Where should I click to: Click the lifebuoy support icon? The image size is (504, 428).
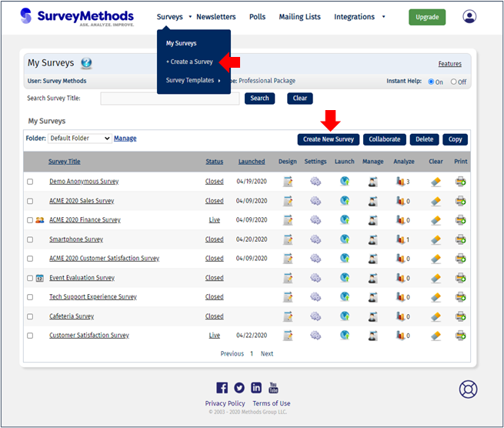[x=468, y=390]
